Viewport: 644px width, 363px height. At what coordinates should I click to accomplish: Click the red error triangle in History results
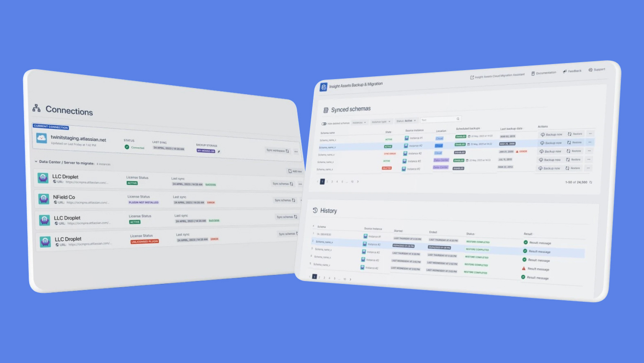(523, 268)
